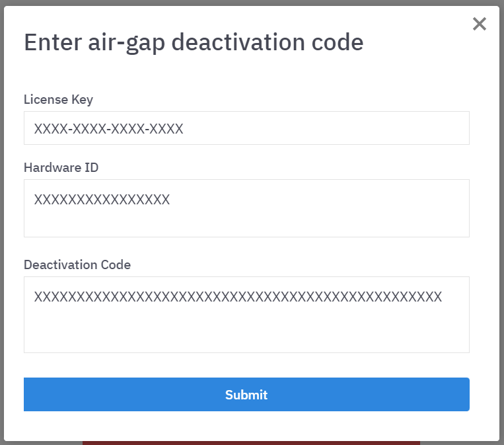This screenshot has width=504, height=445.
Task: Click the "Enter air-gap deactivation code" heading
Action: [194, 42]
